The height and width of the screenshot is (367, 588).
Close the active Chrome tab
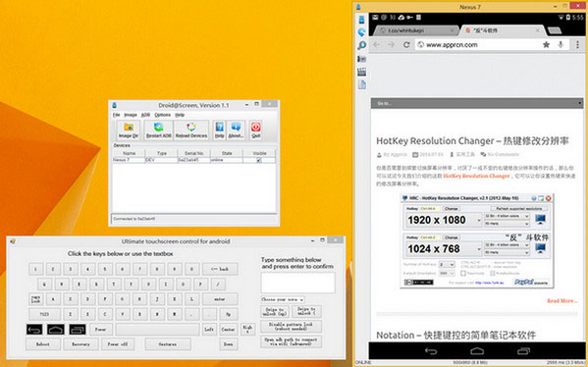(x=537, y=30)
